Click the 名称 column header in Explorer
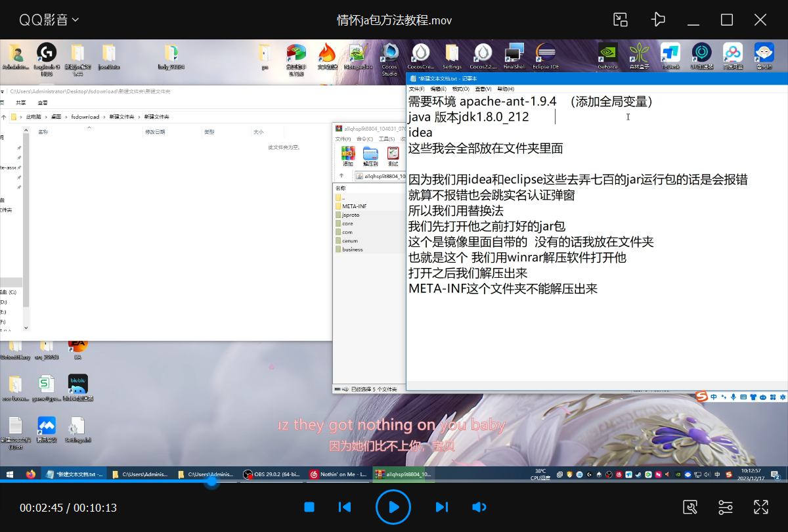 coord(43,132)
